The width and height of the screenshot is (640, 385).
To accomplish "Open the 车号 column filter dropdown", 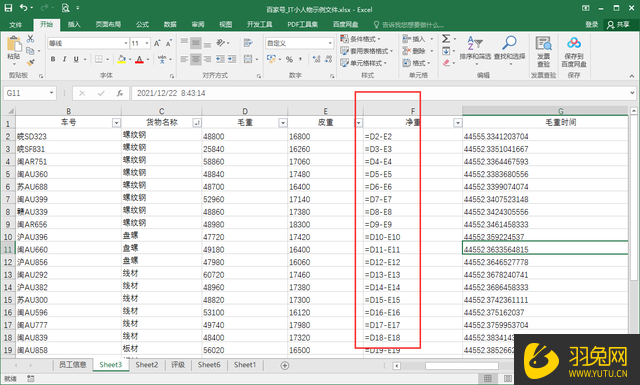I will coord(116,123).
